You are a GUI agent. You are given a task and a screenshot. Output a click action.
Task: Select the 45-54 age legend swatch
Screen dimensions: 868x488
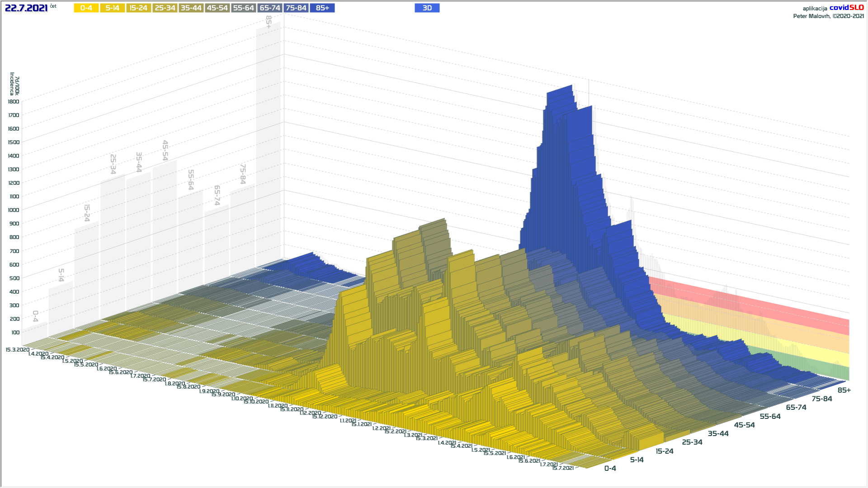217,8
